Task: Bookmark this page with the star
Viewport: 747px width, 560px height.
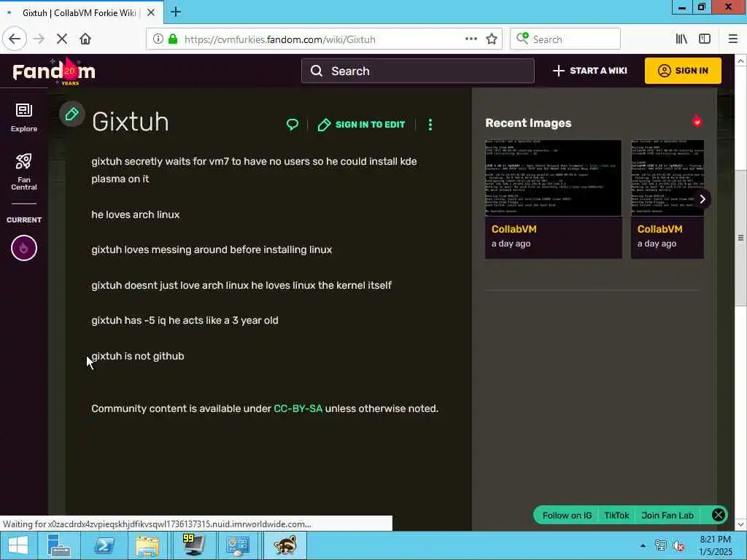Action: pos(492,39)
